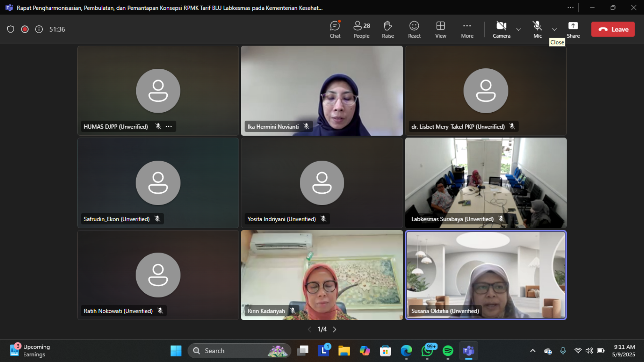The width and height of the screenshot is (644, 362).
Task: Expand the mic options dropdown arrow
Action: point(554,29)
